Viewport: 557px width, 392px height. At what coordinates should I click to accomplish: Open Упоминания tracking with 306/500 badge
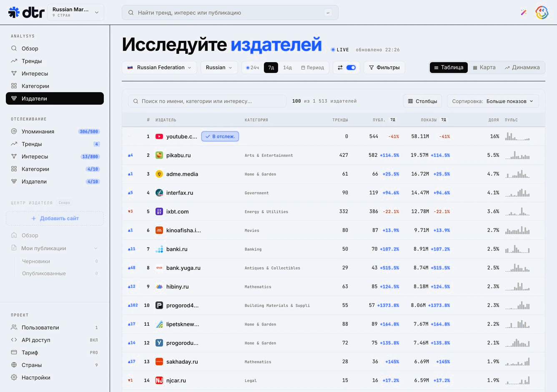coord(55,131)
